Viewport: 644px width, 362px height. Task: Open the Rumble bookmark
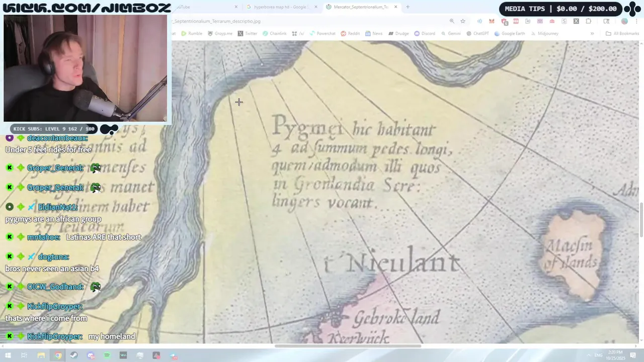(192, 34)
